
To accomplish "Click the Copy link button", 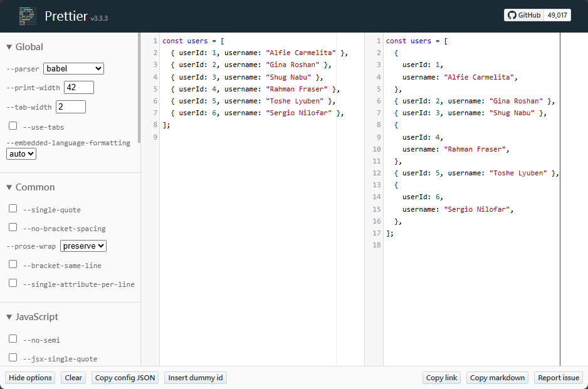I will [x=442, y=378].
